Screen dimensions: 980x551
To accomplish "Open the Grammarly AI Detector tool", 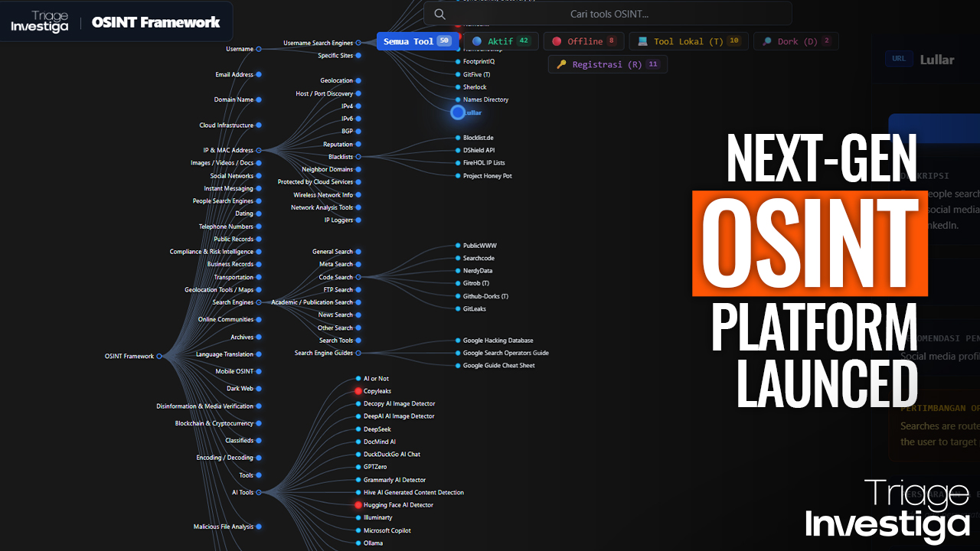I will pos(394,480).
